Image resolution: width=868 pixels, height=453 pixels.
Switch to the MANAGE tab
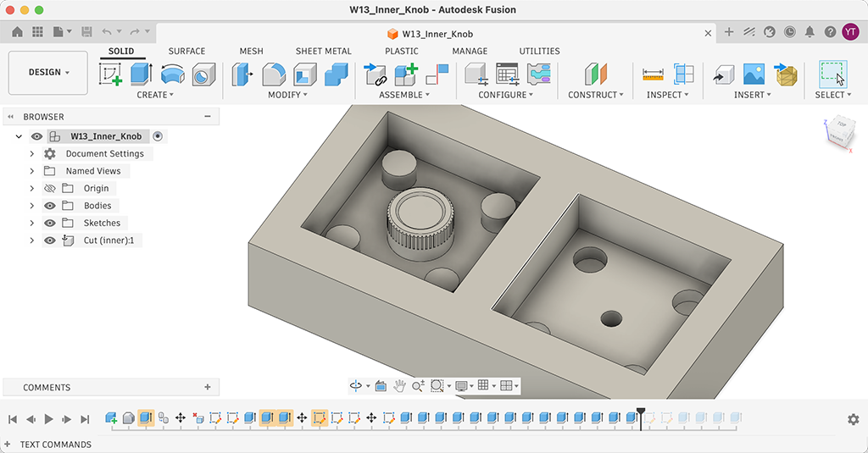[x=470, y=51]
